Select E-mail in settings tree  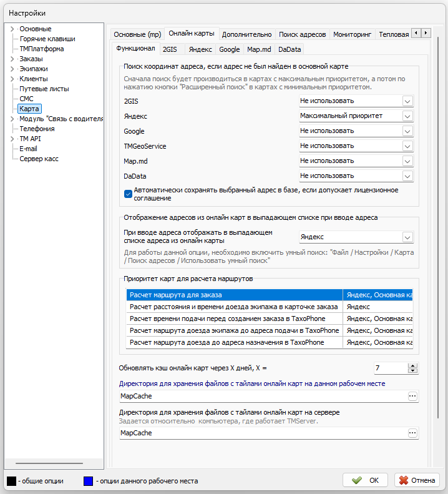[x=28, y=149]
